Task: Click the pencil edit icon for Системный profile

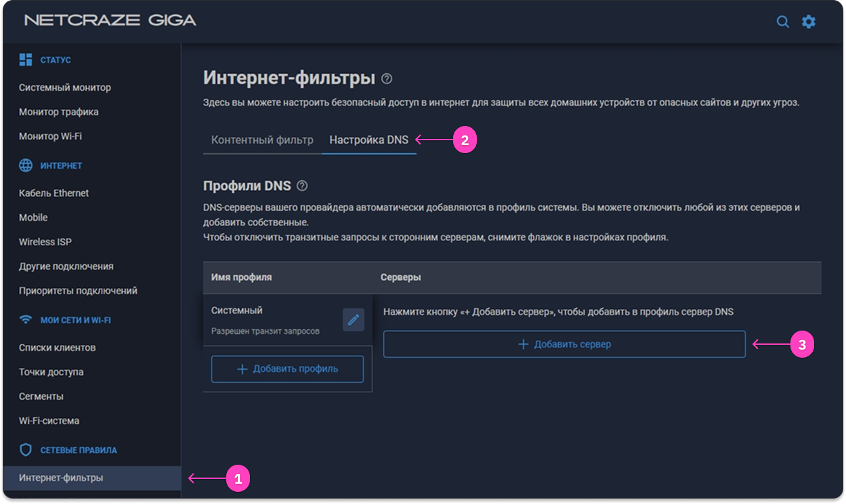Action: pyautogui.click(x=353, y=320)
